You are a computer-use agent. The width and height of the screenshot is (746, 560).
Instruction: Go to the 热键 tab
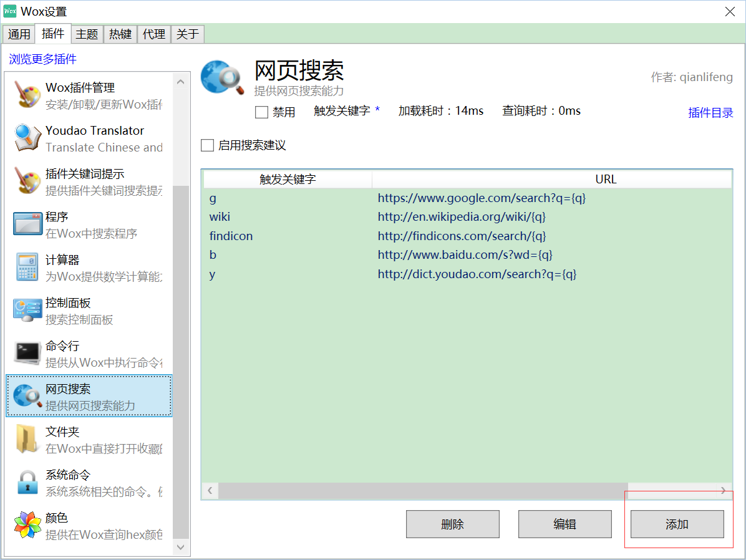120,34
